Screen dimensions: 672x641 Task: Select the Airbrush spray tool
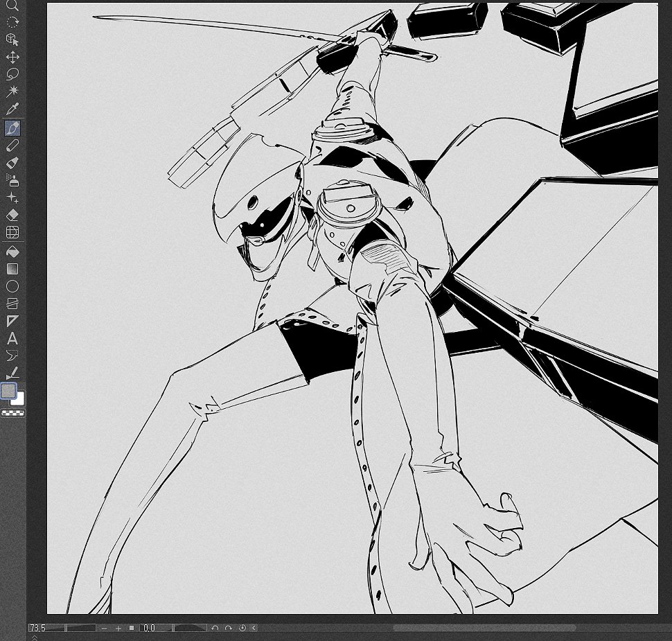coord(12,180)
